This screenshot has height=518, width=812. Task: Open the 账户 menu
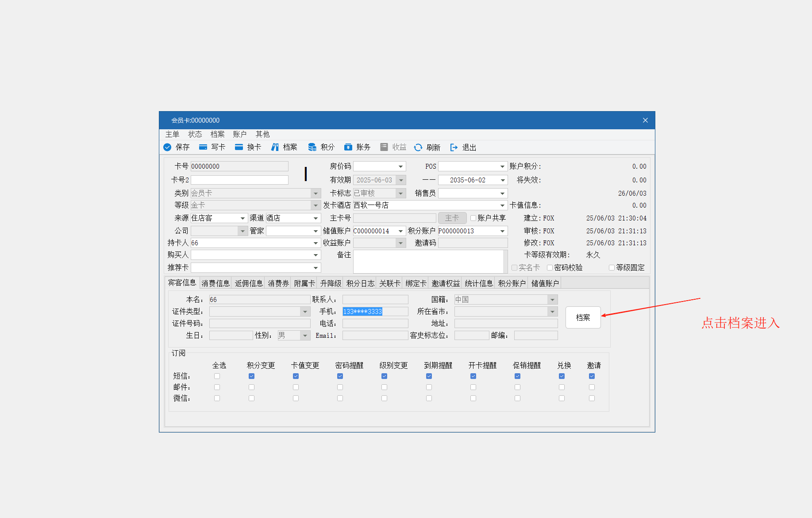(240, 134)
